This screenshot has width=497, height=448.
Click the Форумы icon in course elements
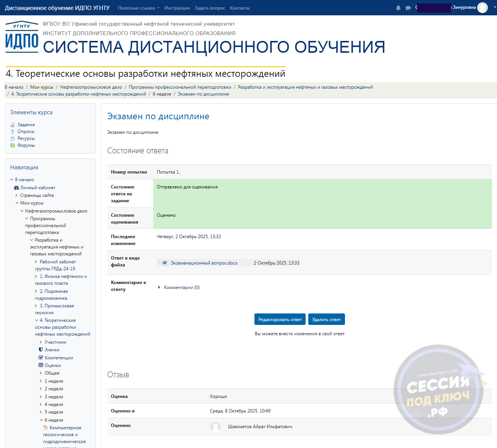13,145
